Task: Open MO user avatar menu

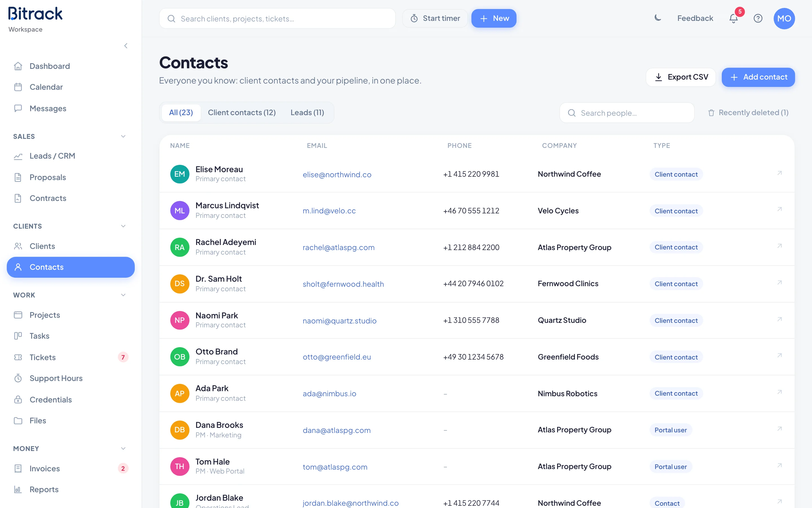Action: tap(784, 18)
